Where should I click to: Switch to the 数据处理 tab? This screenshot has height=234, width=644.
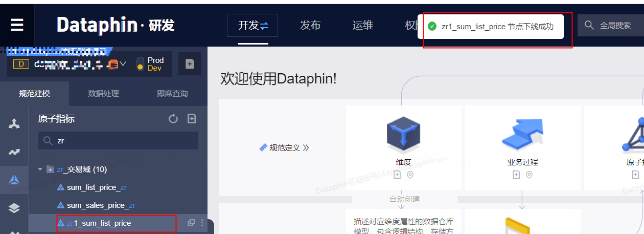(103, 93)
